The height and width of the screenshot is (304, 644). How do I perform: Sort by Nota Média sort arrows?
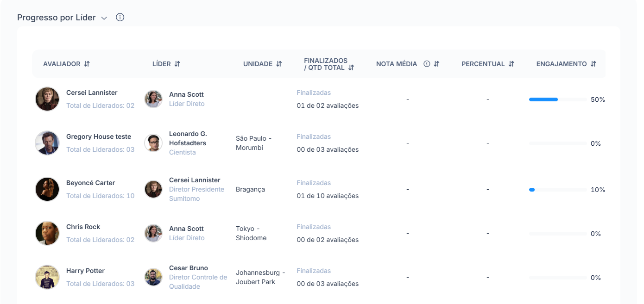436,64
